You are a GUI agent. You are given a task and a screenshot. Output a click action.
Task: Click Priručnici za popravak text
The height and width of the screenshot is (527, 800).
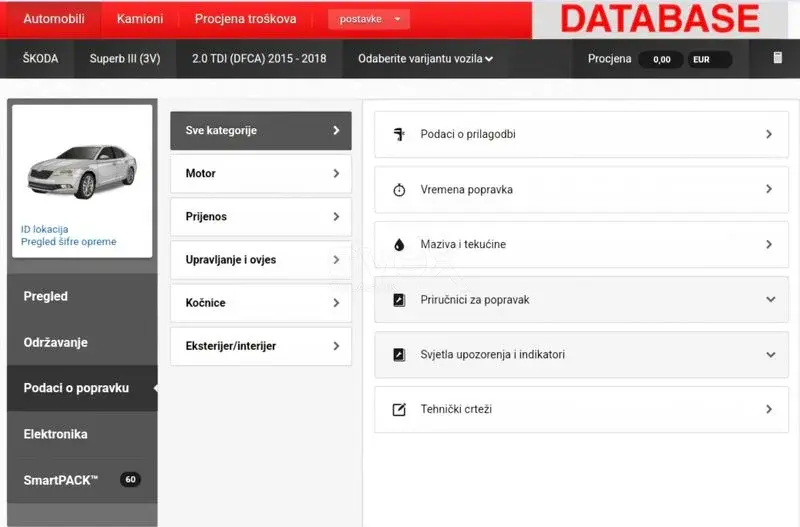pyautogui.click(x=474, y=299)
